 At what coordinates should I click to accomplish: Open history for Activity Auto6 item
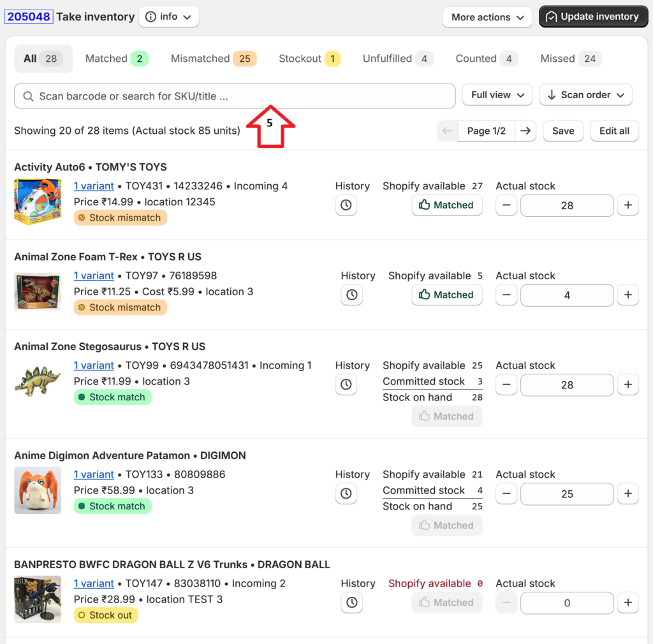[346, 205]
